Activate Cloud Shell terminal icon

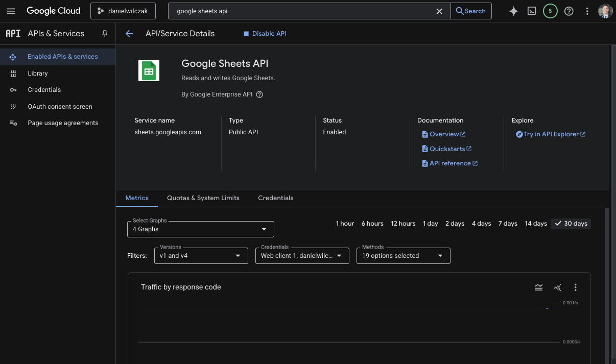coord(532,11)
